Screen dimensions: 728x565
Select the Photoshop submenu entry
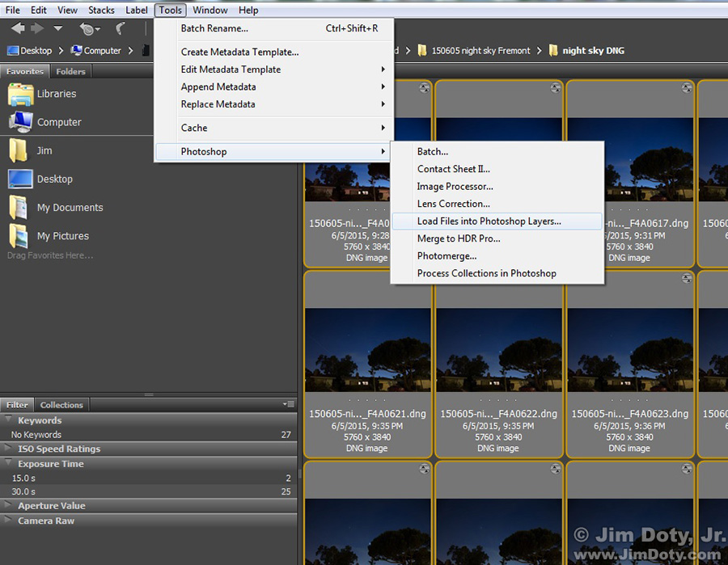coord(274,152)
